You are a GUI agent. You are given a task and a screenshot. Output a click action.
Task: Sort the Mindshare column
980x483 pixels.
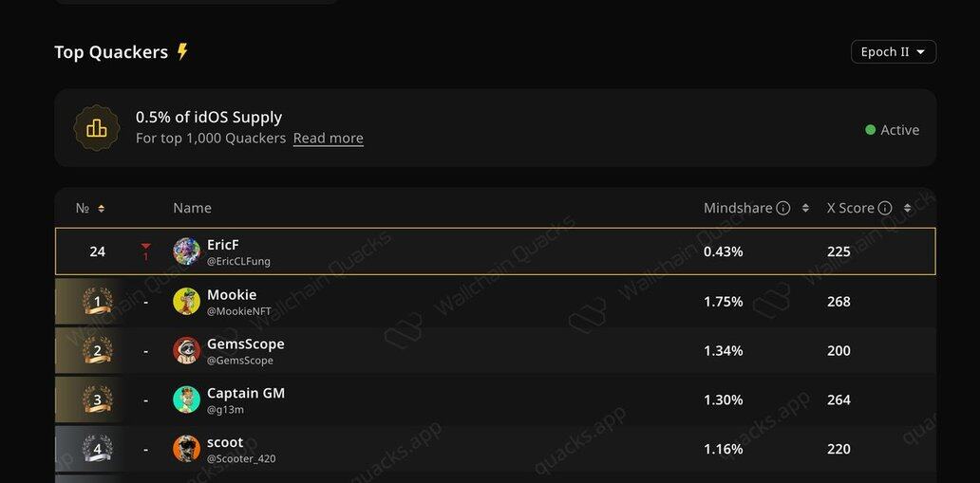805,208
